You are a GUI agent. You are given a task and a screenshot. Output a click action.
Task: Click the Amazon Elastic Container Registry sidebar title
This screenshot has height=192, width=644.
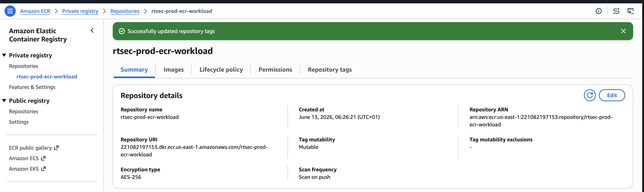pos(38,35)
